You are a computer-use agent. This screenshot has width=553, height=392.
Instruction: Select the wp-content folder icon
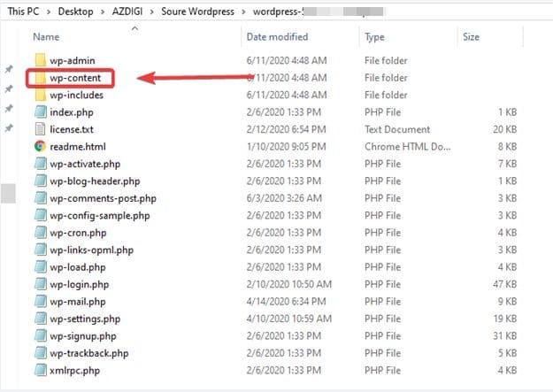pos(40,78)
